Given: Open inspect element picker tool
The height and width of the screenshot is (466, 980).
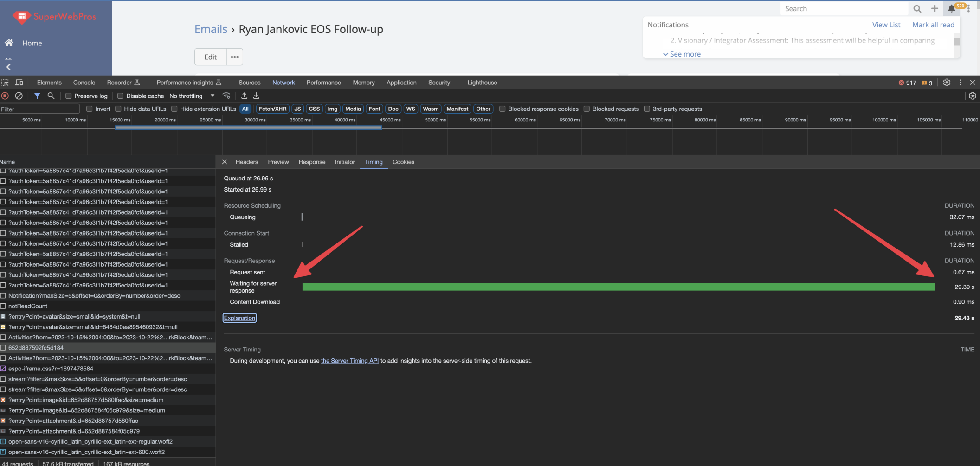Looking at the screenshot, I should click(5, 83).
